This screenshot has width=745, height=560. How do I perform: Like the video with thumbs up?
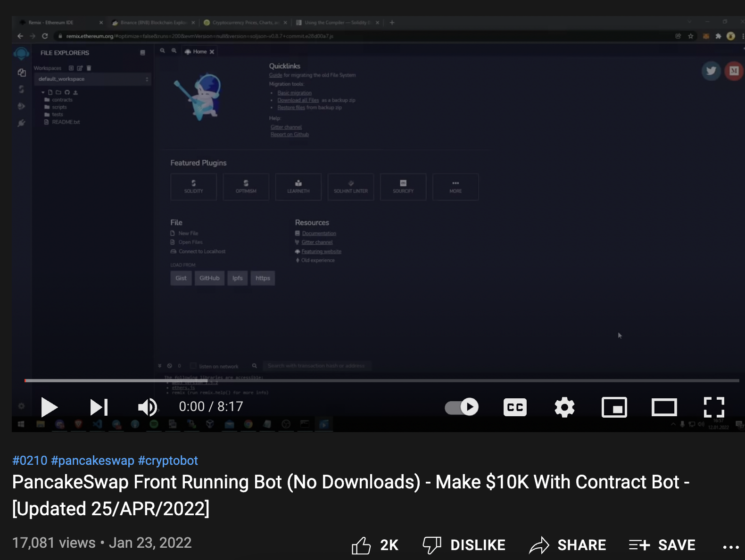362,545
